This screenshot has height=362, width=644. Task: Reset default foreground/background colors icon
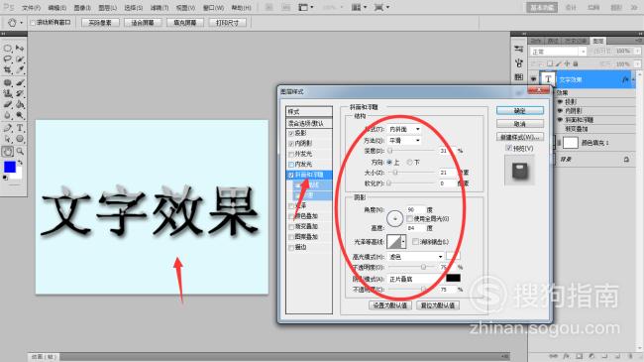click(5, 178)
